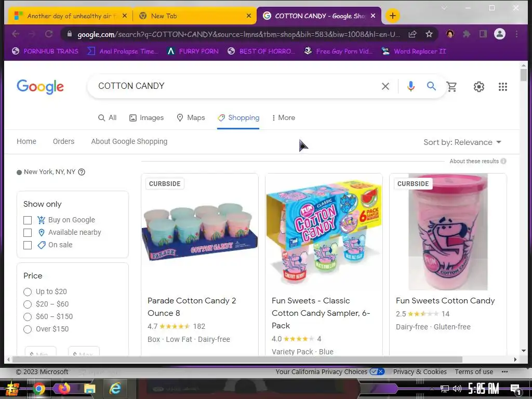Open the Terms of use footer link
Screen dimensions: 532x399
pyautogui.click(x=474, y=372)
